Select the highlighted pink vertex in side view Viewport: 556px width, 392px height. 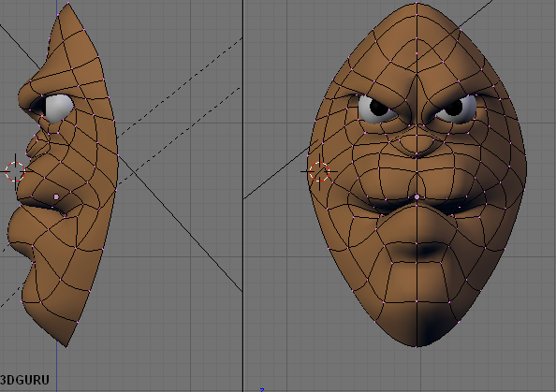56,196
